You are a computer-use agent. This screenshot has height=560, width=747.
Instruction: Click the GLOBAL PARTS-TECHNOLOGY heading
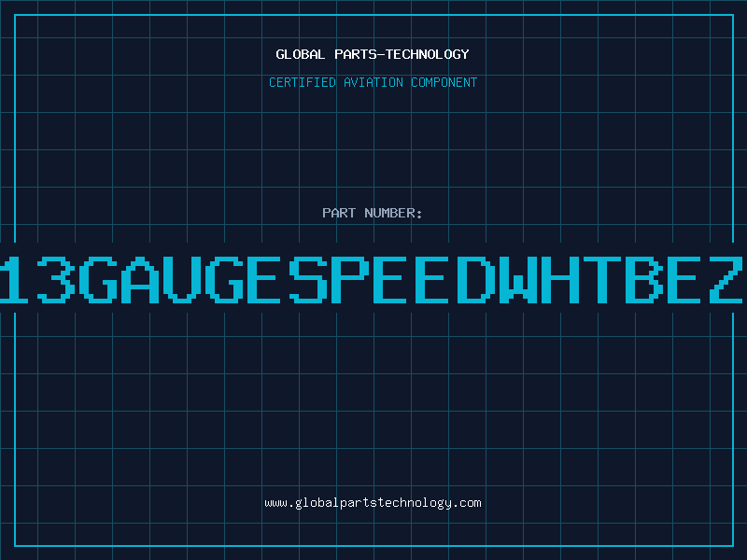click(373, 54)
